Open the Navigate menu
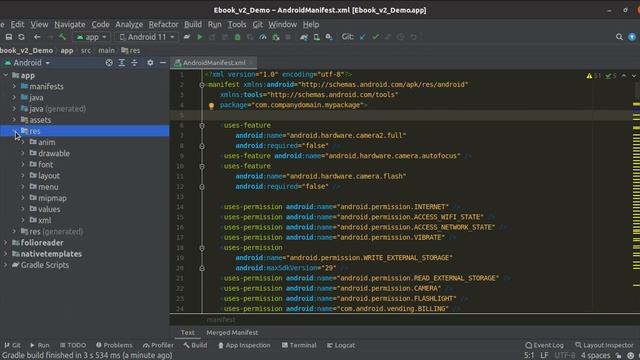 70,24
